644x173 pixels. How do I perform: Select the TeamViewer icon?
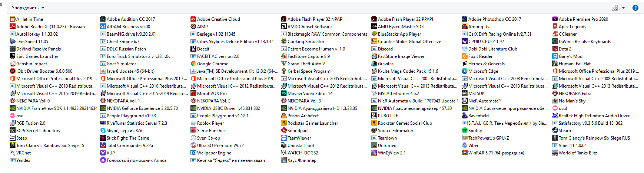pos(284,138)
